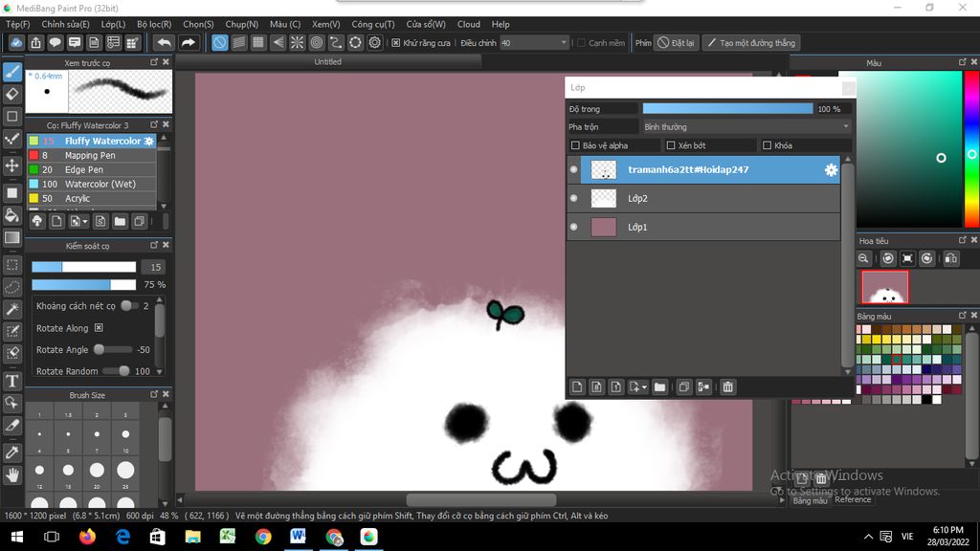
Task: Adjust brush size slider showing 15
Action: 84,267
